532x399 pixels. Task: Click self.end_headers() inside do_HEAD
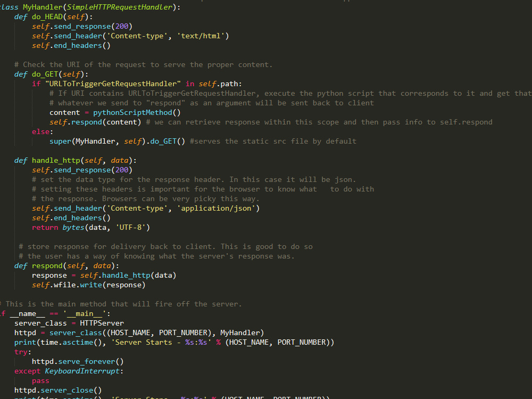[x=71, y=45]
